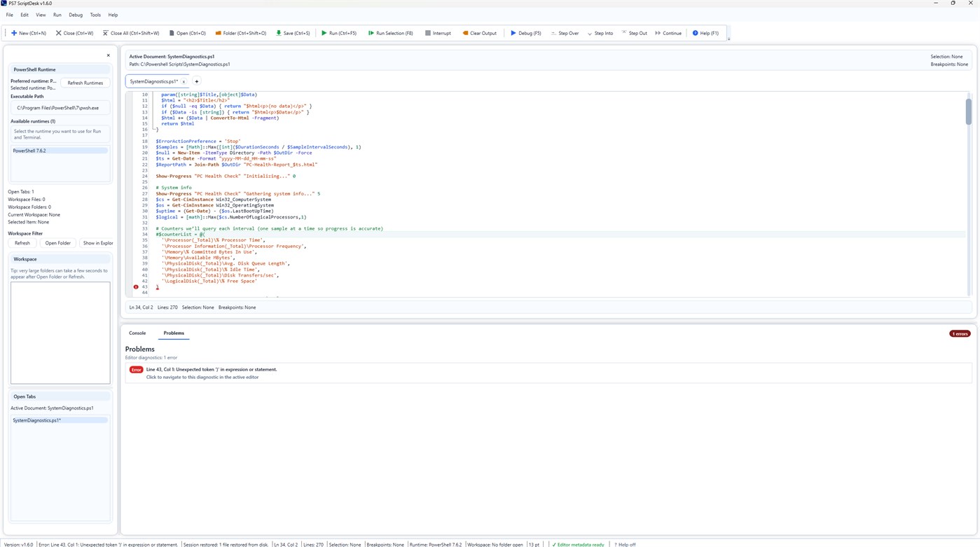Screen dimensions: 980x547
Task: Close the SystemDiagnostics.ps1 tab using its x
Action: click(184, 82)
